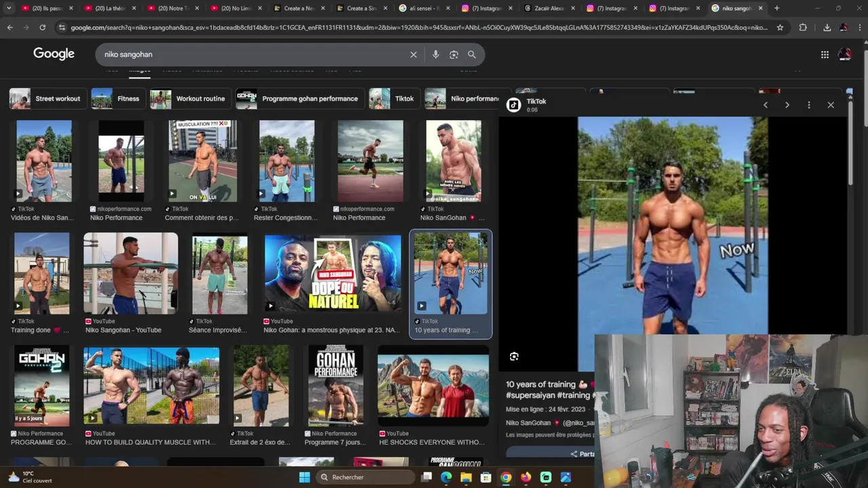Image resolution: width=868 pixels, height=488 pixels.
Task: Open the Chrome profile avatar in toolbar
Action: (x=843, y=27)
